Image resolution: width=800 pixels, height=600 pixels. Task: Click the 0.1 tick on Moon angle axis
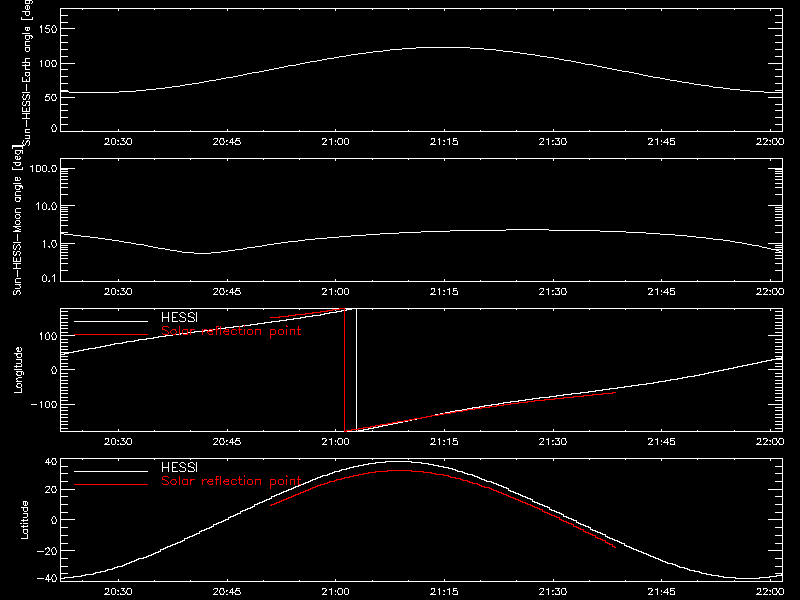pos(49,278)
